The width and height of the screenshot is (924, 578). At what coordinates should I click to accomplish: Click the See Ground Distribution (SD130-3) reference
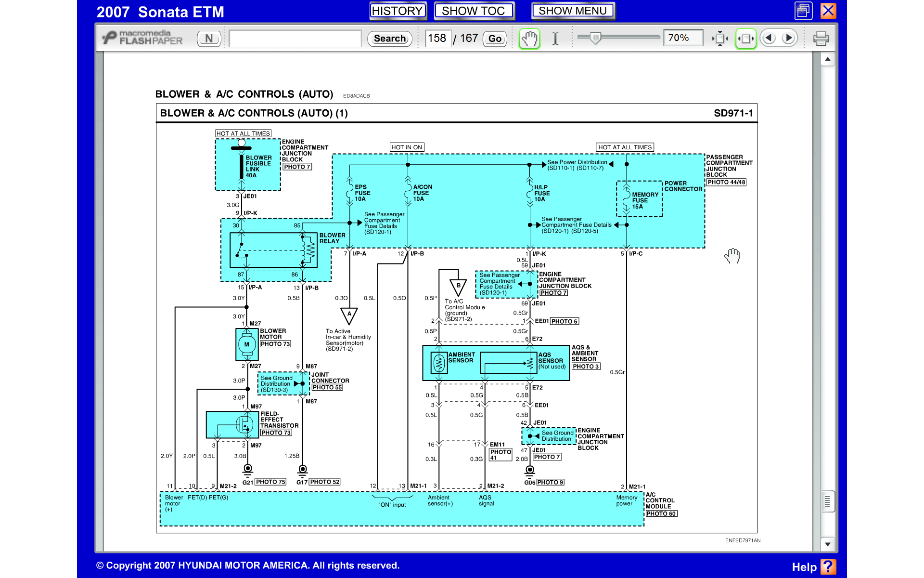(x=276, y=384)
